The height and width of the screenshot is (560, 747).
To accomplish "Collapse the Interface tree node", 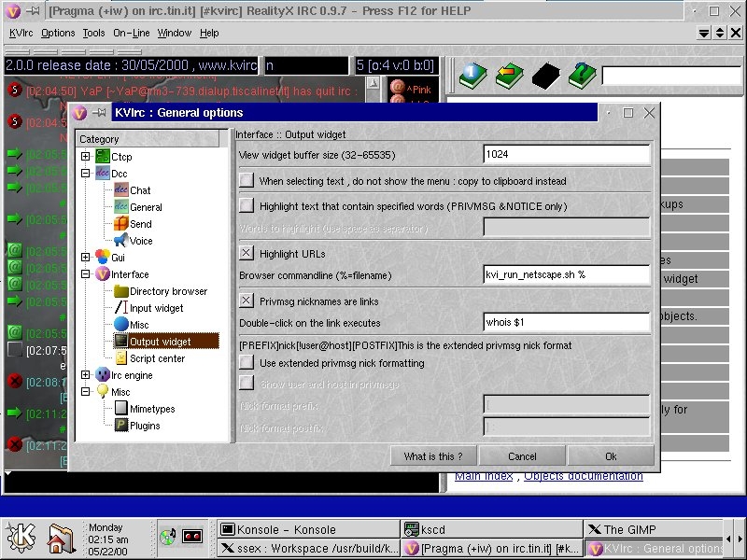I will [85, 274].
